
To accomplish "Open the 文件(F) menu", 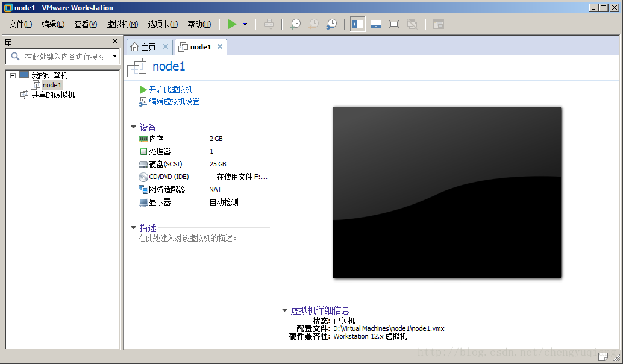I will coord(20,24).
